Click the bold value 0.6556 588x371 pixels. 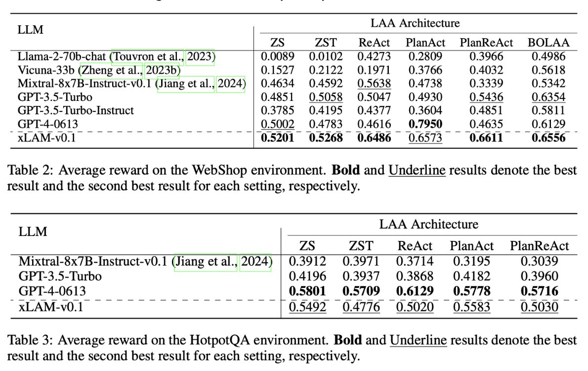click(x=548, y=138)
